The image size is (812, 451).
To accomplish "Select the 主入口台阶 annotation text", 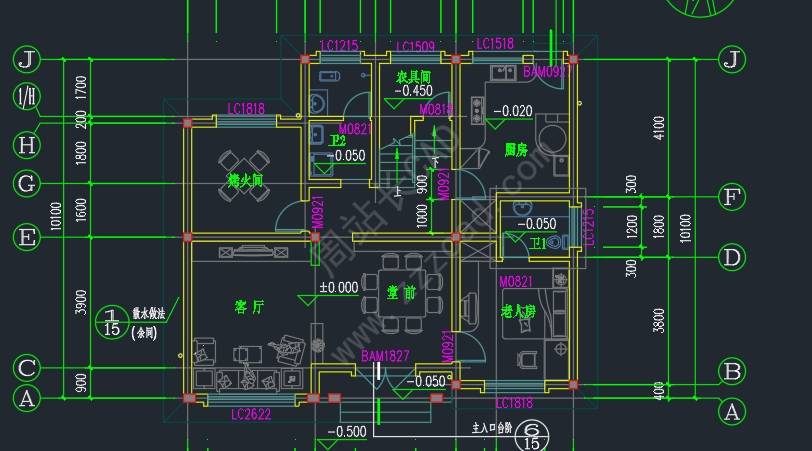I will click(x=491, y=427).
